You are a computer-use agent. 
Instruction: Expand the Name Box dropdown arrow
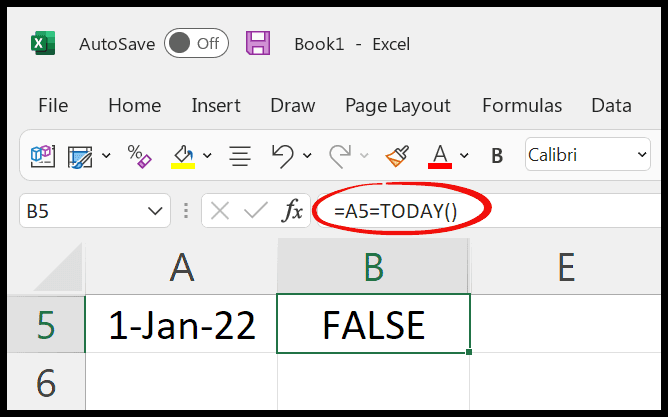155,211
